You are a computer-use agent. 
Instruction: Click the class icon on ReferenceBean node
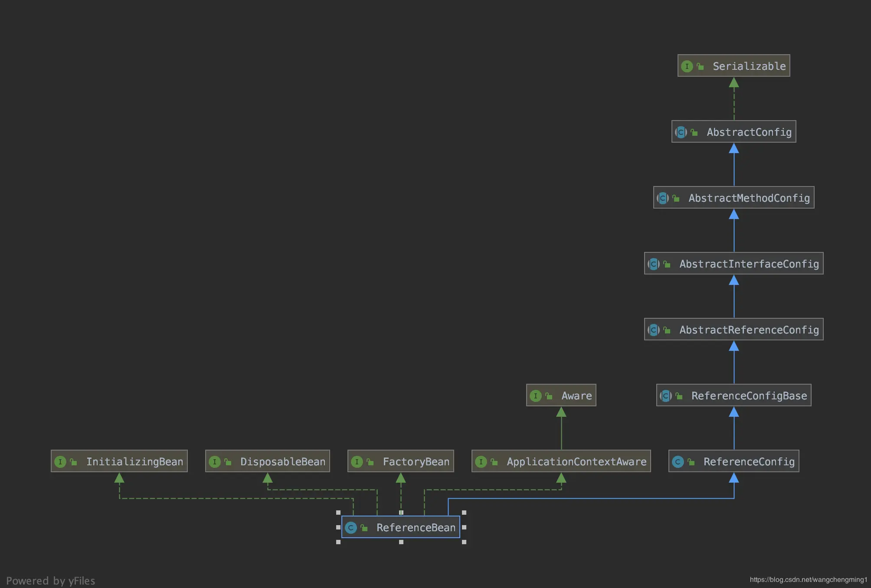[351, 528]
